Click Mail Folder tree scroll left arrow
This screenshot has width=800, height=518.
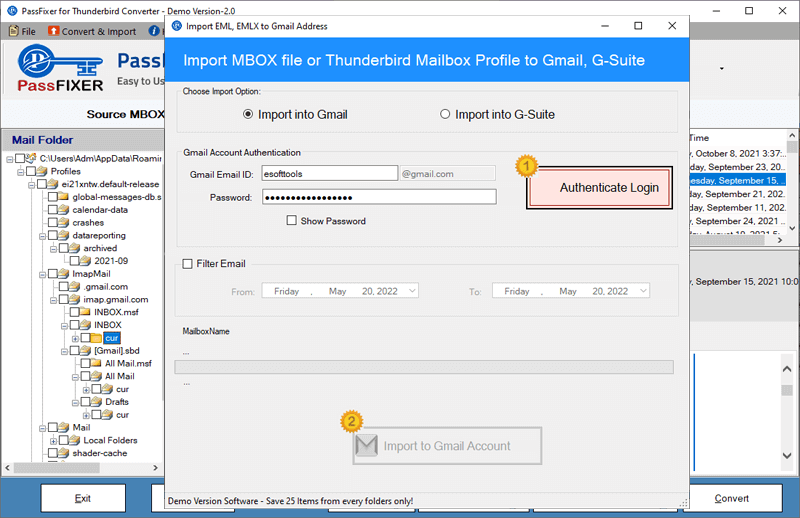pyautogui.click(x=7, y=467)
